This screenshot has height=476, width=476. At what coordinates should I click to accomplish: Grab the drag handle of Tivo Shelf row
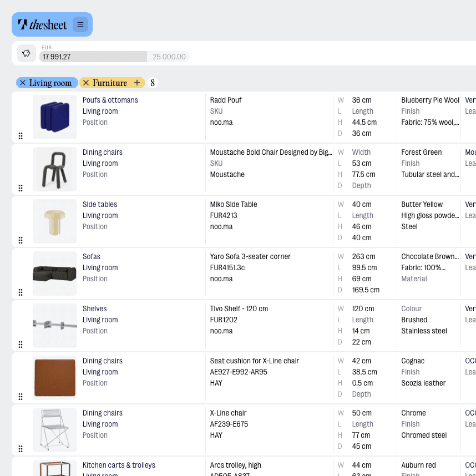[21, 345]
